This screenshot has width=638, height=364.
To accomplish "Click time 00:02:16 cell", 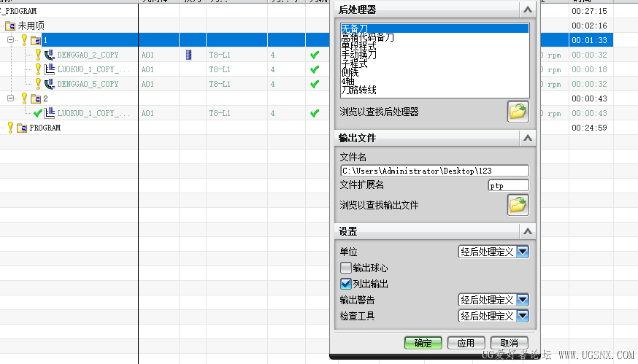I will [x=589, y=26].
